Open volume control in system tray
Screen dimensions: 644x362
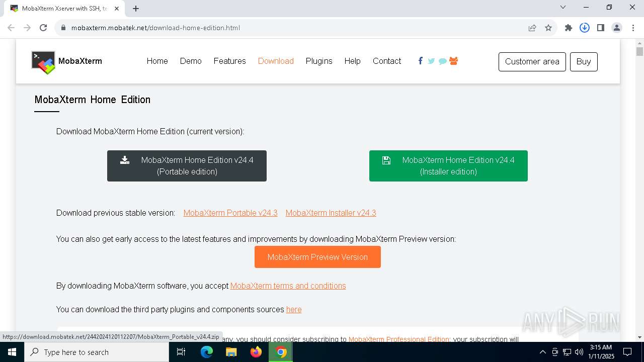pos(579,352)
